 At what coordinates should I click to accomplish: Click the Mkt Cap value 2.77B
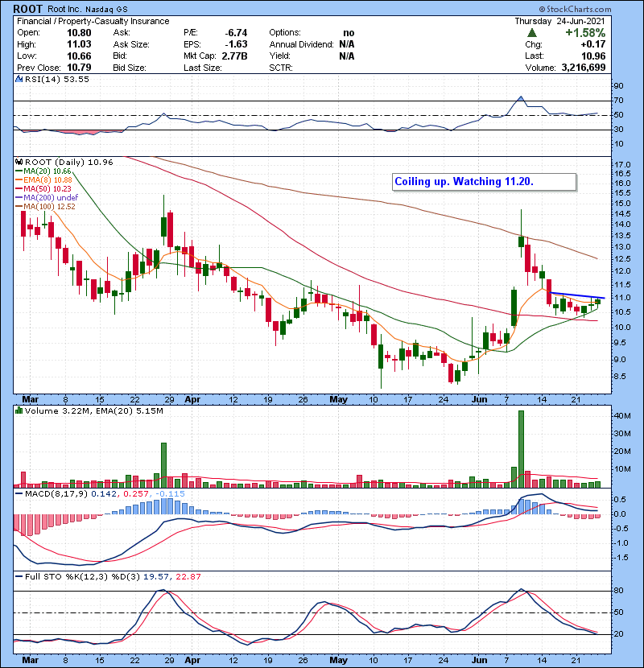pyautogui.click(x=234, y=56)
